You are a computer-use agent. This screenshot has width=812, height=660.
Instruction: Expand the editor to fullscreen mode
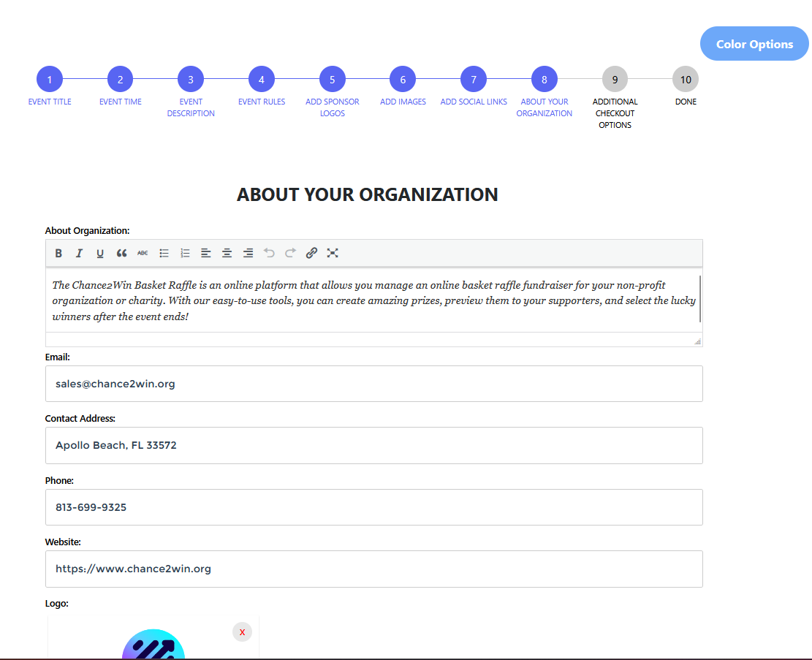[333, 253]
